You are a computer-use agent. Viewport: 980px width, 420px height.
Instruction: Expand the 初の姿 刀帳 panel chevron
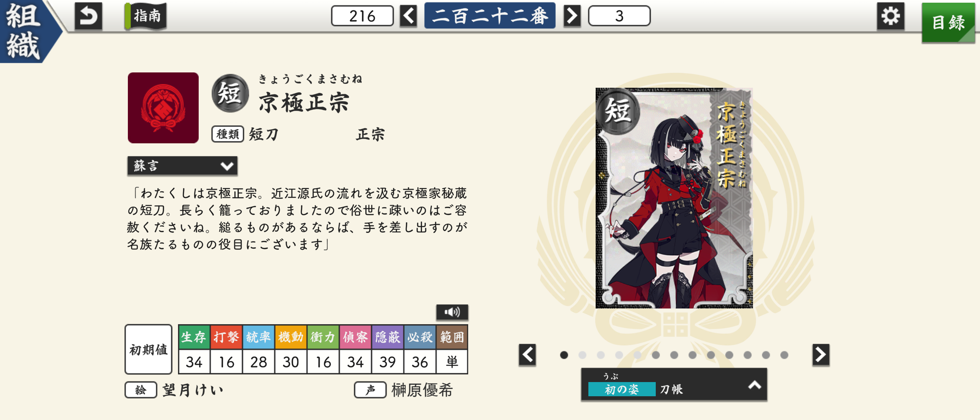point(755,385)
